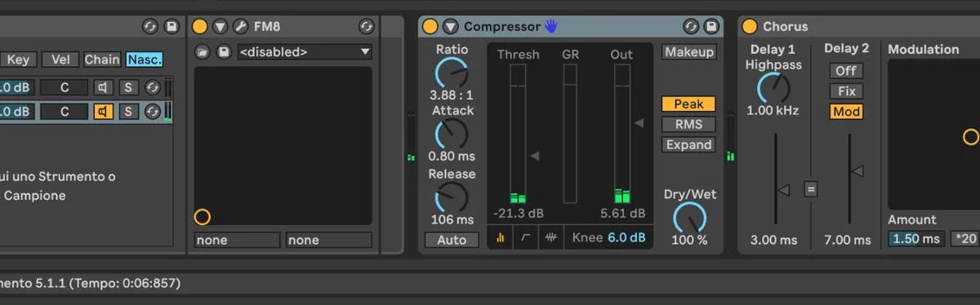
Task: Click the second chain's hot-swap icon
Action: coord(153,111)
